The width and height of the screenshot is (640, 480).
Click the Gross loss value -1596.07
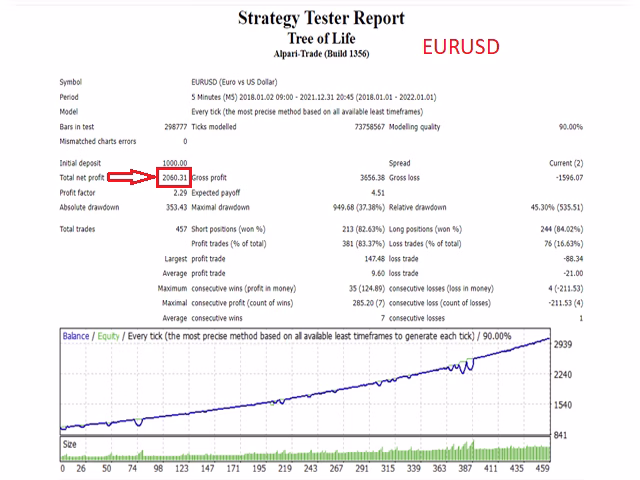[569, 178]
